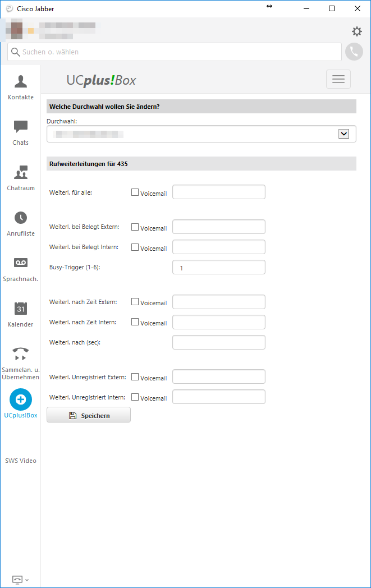This screenshot has width=371, height=588.
Task: Open the Kontakte contacts icon
Action: 21,81
